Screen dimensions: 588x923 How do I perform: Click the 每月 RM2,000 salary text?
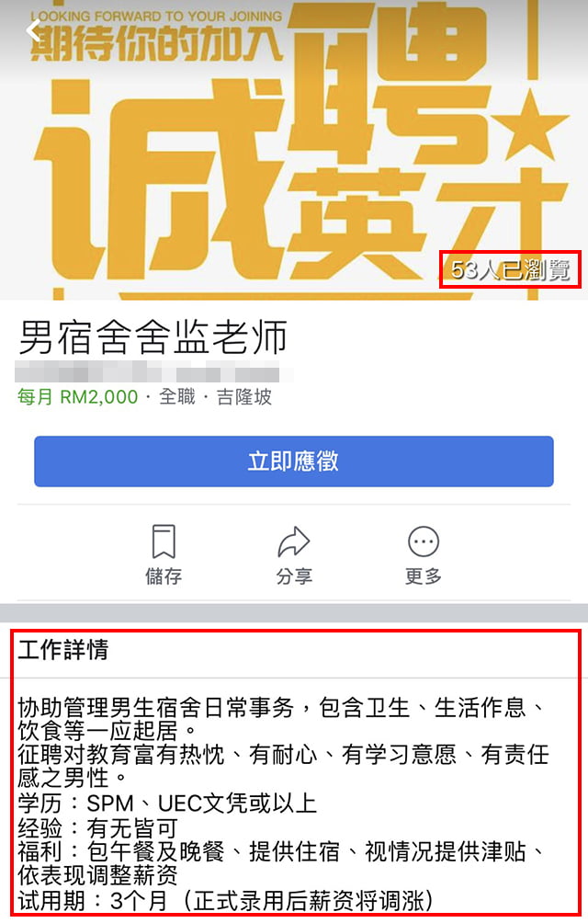click(77, 397)
